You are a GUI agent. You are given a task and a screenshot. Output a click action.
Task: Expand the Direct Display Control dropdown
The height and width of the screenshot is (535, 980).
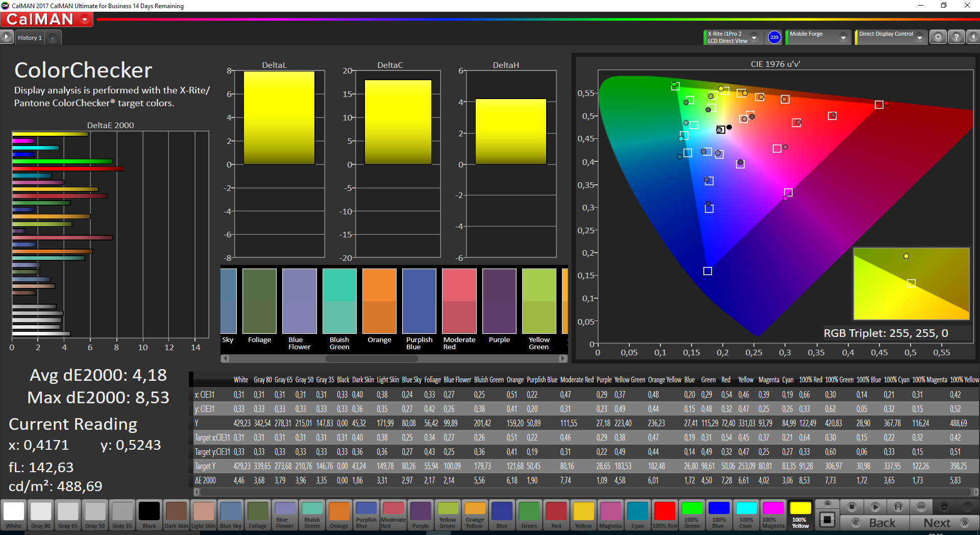[x=920, y=37]
